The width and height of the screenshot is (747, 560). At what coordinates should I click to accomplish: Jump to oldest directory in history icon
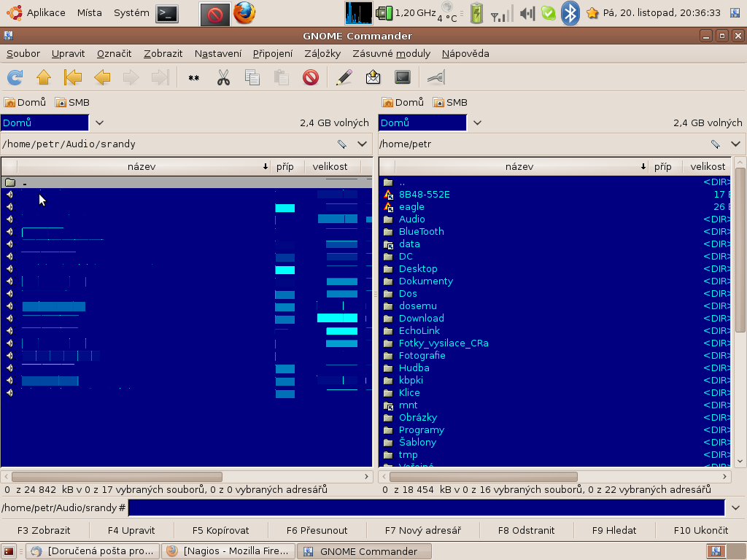click(x=73, y=77)
